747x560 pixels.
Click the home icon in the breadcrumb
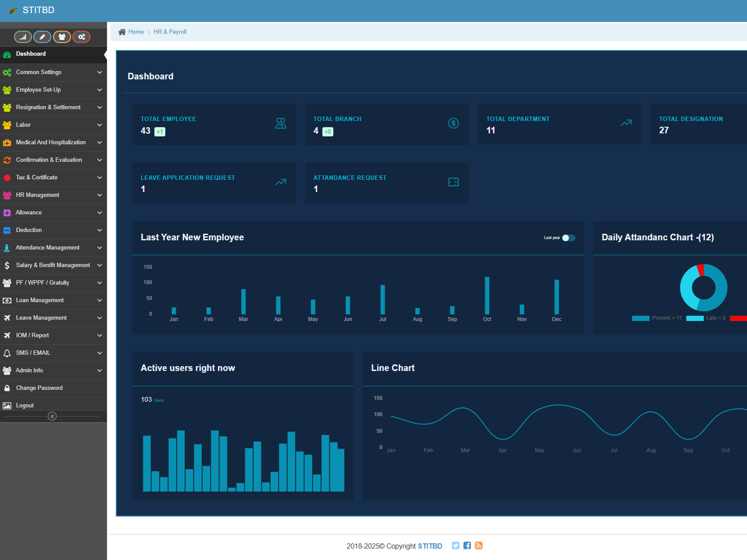[x=122, y=32]
